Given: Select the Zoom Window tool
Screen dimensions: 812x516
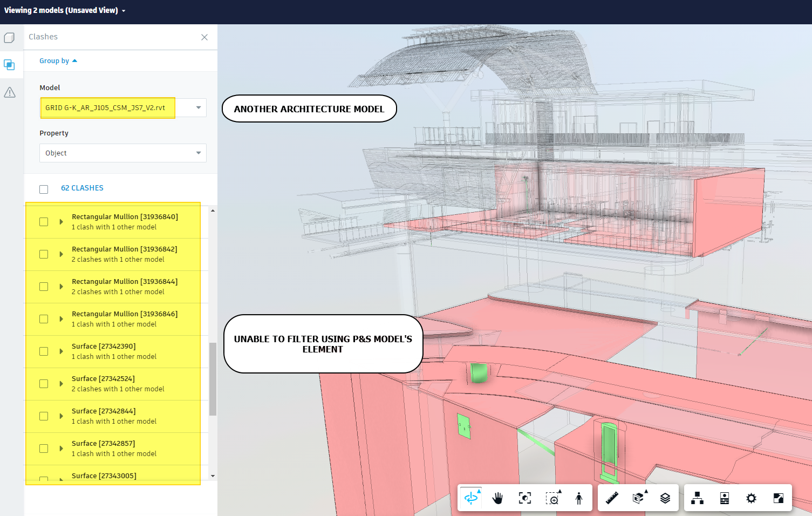Looking at the screenshot, I should point(552,498).
